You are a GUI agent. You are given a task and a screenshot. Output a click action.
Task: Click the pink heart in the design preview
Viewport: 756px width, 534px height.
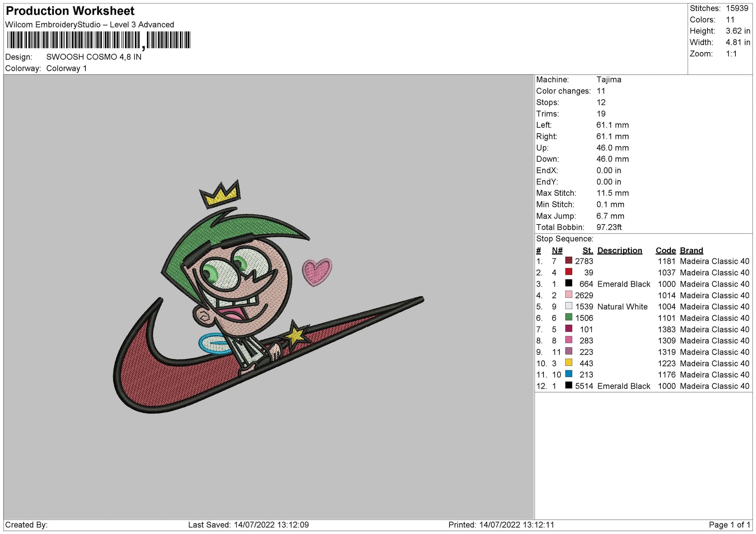pyautogui.click(x=317, y=271)
